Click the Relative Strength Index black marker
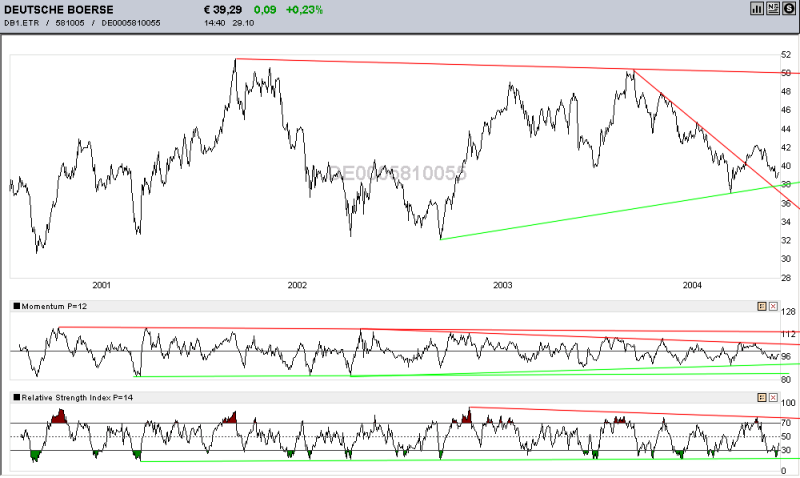 [17, 397]
